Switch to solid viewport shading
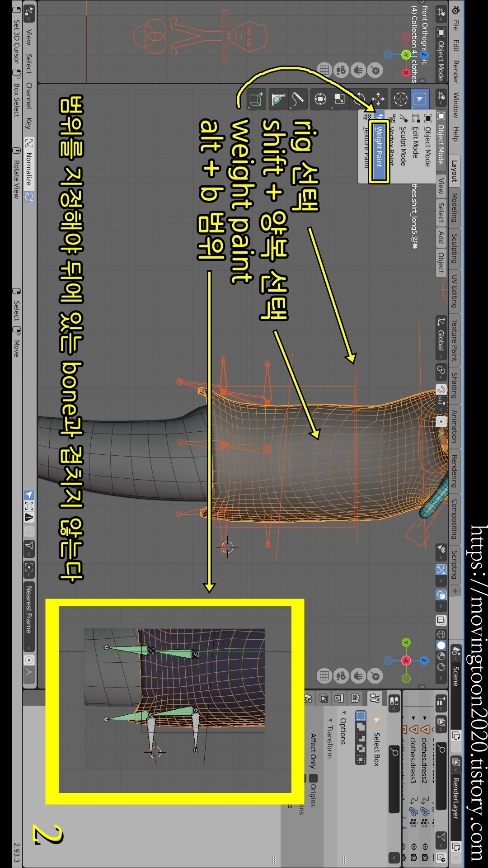Image resolution: width=488 pixels, height=868 pixels. [441, 645]
